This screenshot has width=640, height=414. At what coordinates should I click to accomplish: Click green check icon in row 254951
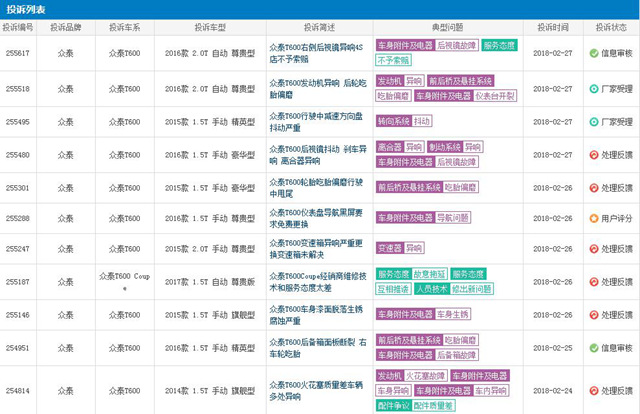click(594, 348)
